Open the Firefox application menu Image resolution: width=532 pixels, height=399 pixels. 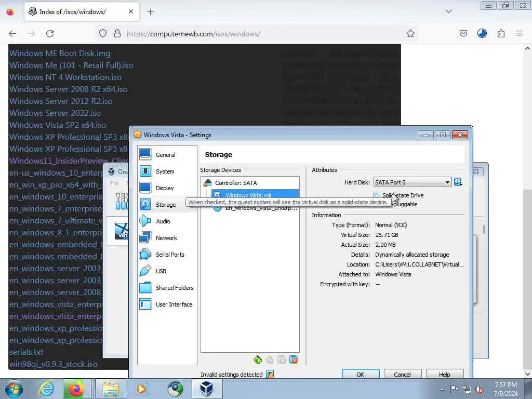[519, 34]
